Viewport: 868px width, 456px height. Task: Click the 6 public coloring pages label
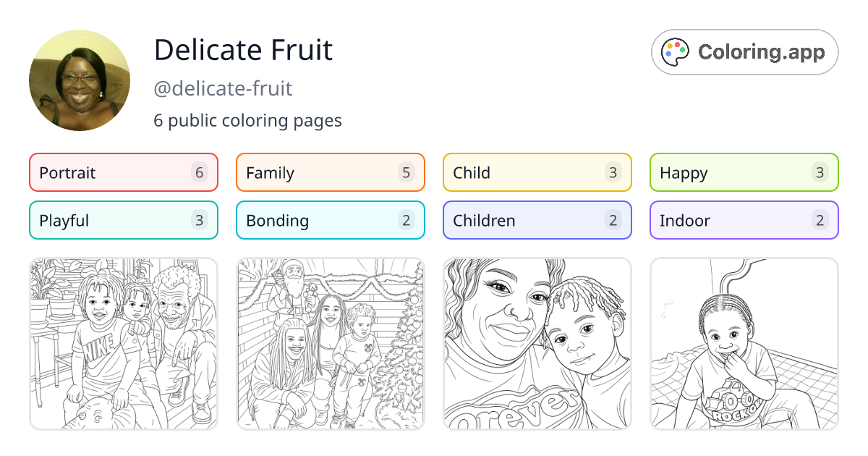pos(247,120)
